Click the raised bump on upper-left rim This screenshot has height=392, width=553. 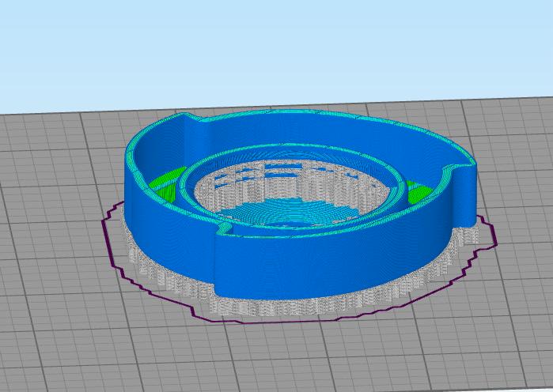(188, 118)
